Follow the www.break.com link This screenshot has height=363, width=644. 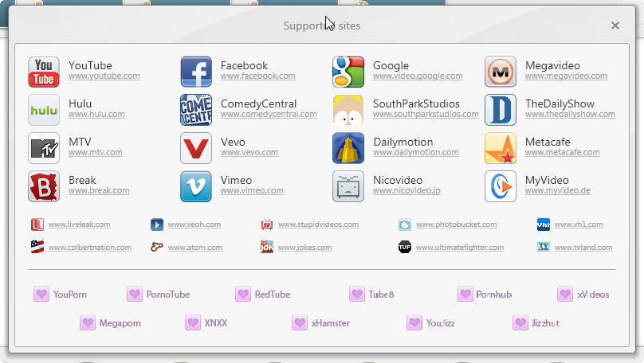pos(99,191)
